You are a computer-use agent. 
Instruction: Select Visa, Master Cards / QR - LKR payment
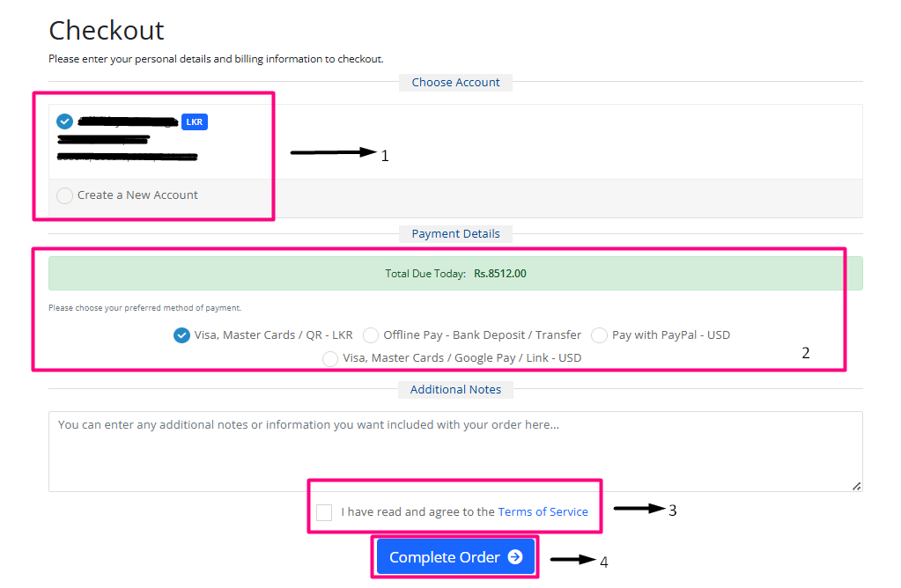click(x=181, y=335)
